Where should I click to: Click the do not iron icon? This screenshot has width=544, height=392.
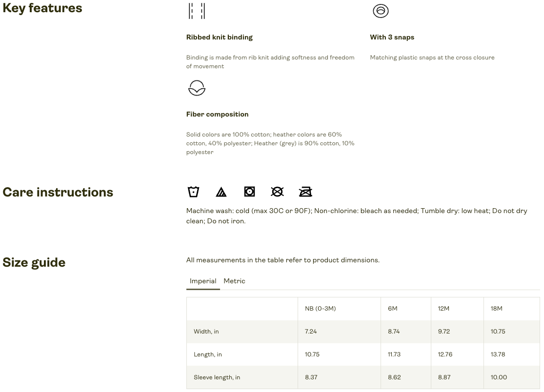305,192
